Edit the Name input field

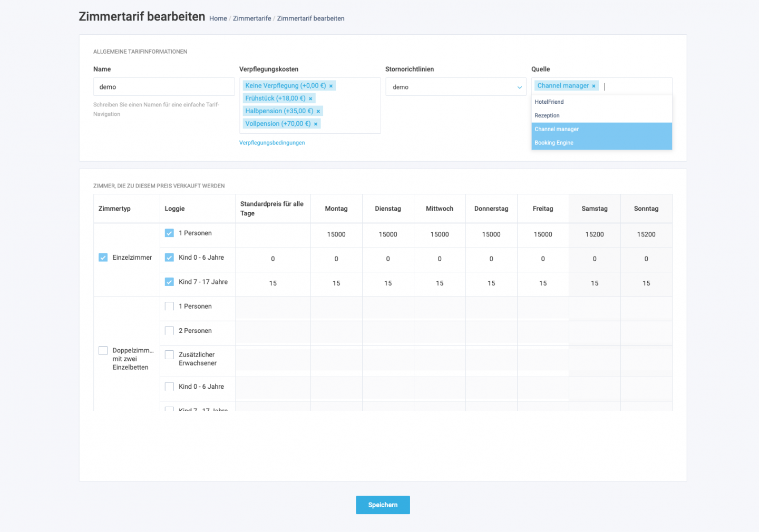(x=164, y=87)
